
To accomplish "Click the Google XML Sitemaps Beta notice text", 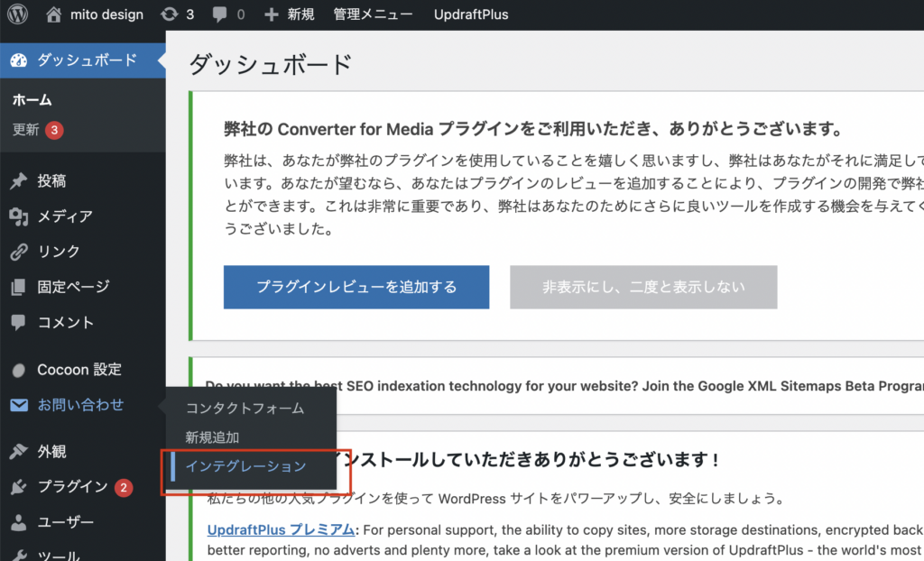I will pyautogui.click(x=565, y=386).
